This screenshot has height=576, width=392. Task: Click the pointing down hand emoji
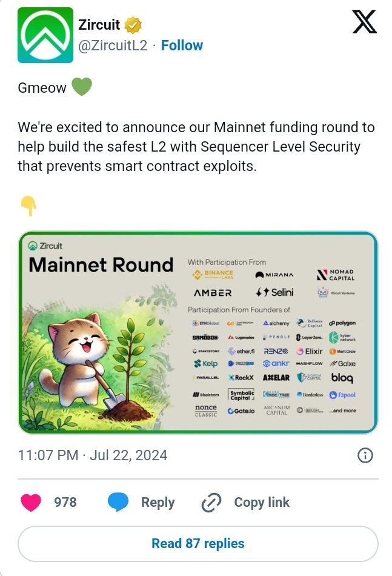click(28, 207)
